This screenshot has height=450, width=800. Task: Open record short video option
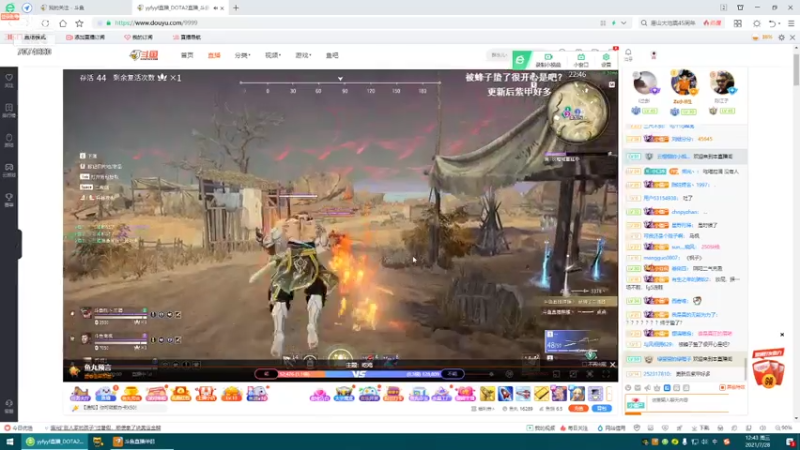coord(548,60)
